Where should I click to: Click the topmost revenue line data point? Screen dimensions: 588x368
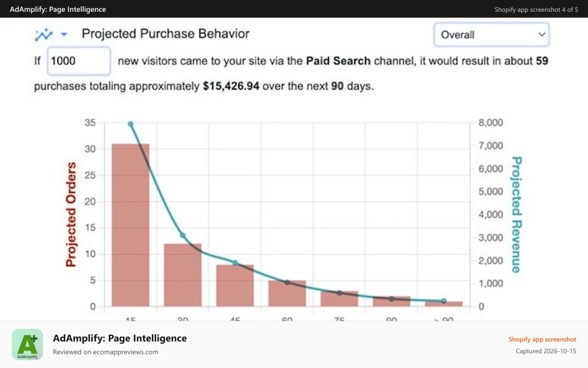click(130, 124)
